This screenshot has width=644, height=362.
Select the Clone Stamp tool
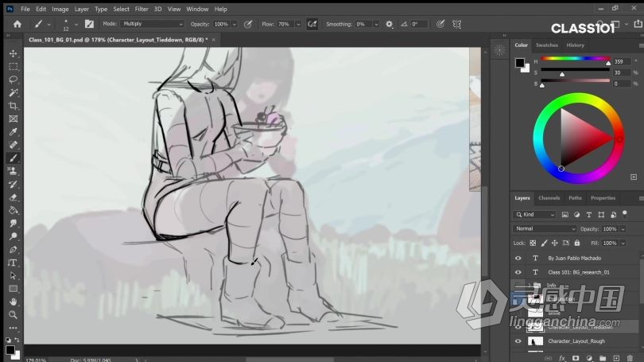click(14, 171)
